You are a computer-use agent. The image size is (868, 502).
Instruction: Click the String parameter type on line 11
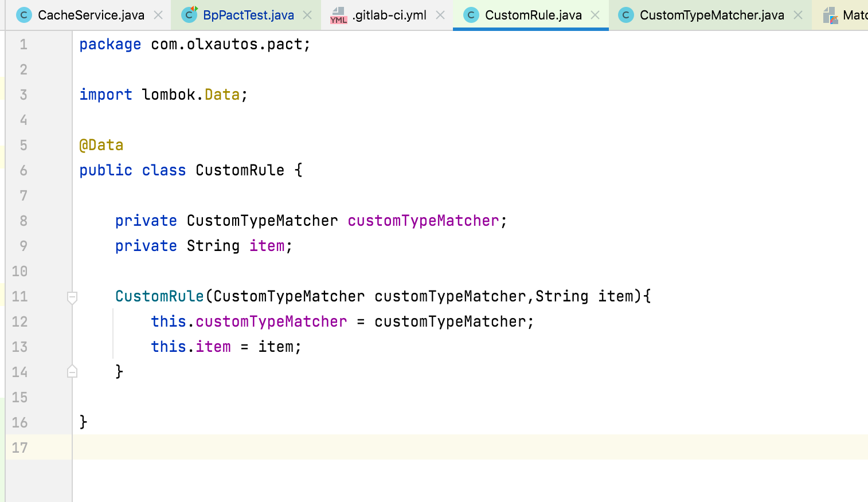(x=561, y=296)
